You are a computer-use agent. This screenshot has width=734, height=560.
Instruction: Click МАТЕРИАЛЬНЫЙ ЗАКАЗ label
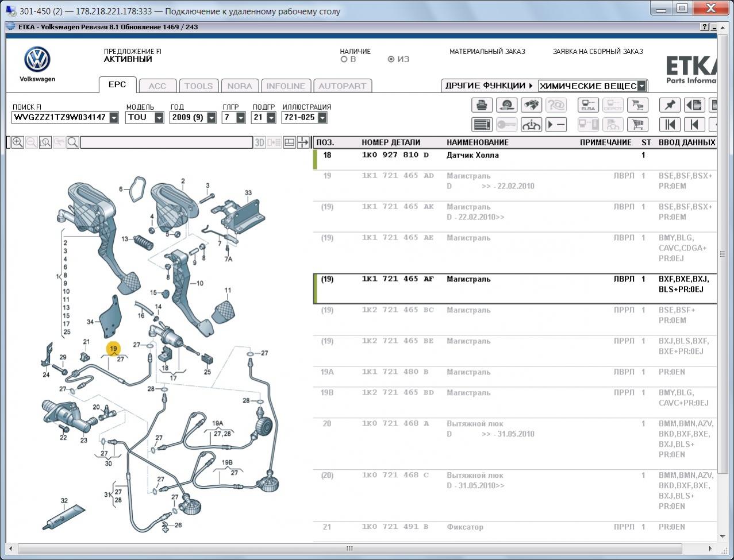(x=487, y=52)
